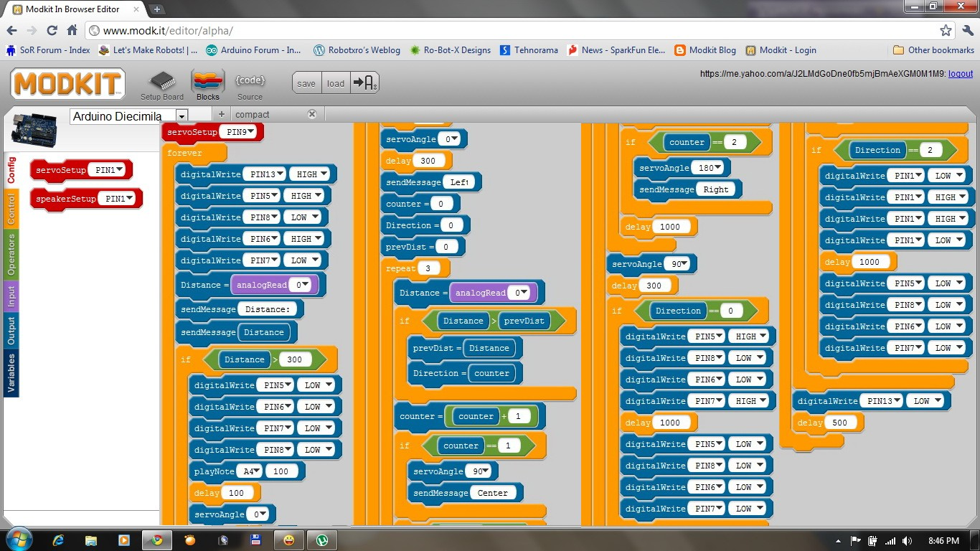Viewport: 980px width, 551px height.
Task: Click the arrow-A export icon beside load
Action: click(x=364, y=83)
